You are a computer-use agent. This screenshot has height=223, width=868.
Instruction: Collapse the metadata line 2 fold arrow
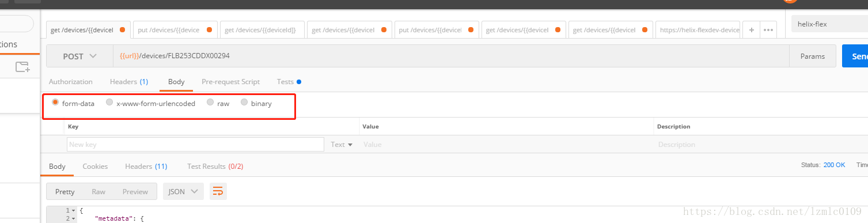point(74,219)
